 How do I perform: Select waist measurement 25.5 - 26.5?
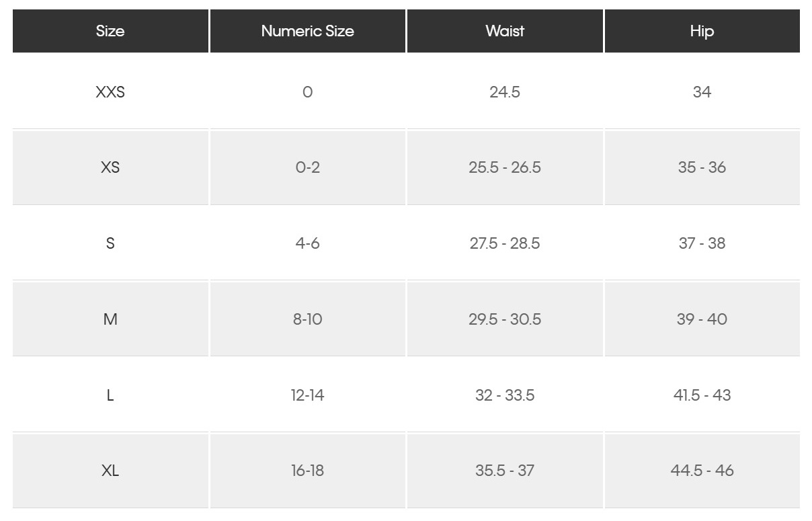[x=505, y=167]
